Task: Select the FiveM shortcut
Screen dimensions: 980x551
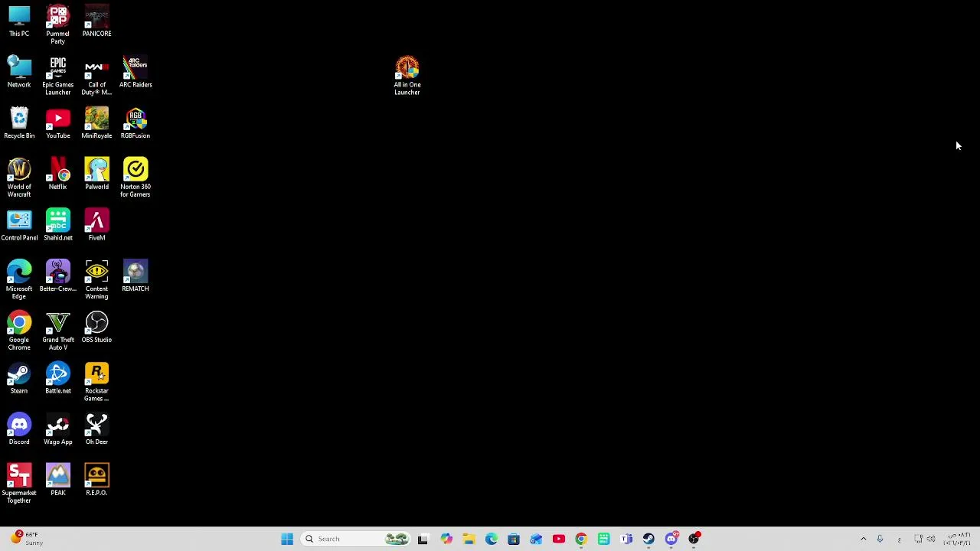Action: tap(96, 226)
